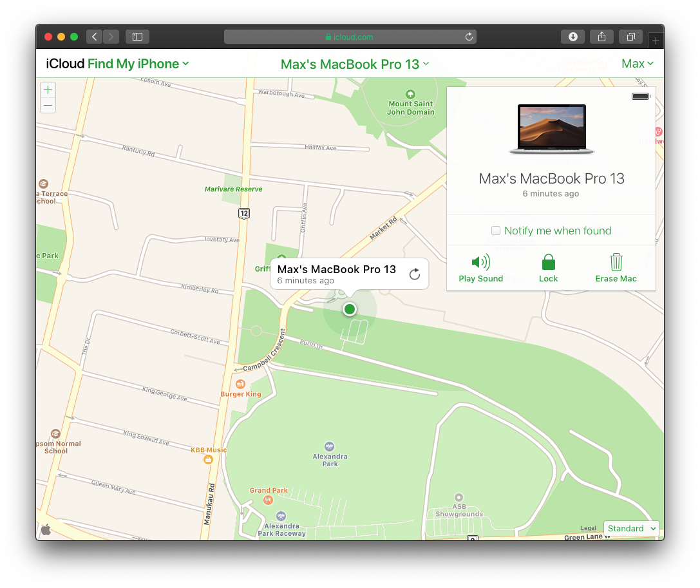The height and width of the screenshot is (588, 700).
Task: Select the Alexandra Park map marker
Action: point(330,446)
